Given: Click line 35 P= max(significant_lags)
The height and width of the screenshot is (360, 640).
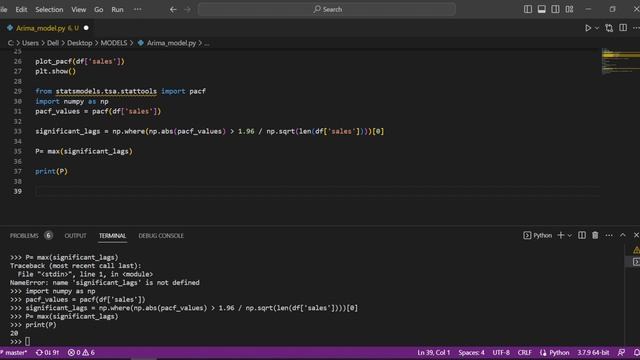Looking at the screenshot, I should (84, 151).
